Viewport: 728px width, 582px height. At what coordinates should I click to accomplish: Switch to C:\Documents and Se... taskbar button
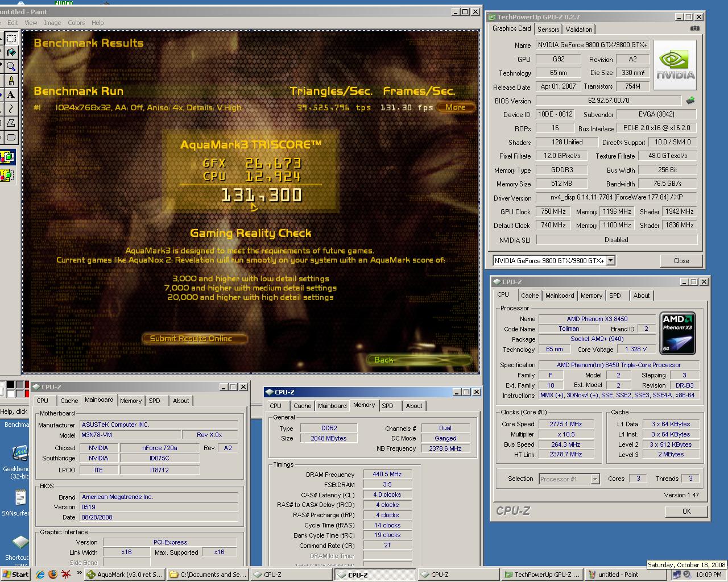[x=208, y=575]
